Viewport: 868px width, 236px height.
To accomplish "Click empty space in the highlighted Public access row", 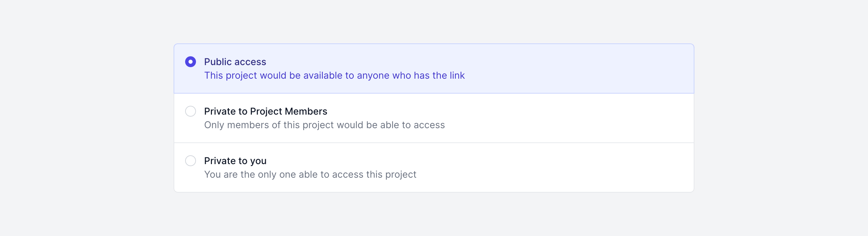I will (576, 68).
